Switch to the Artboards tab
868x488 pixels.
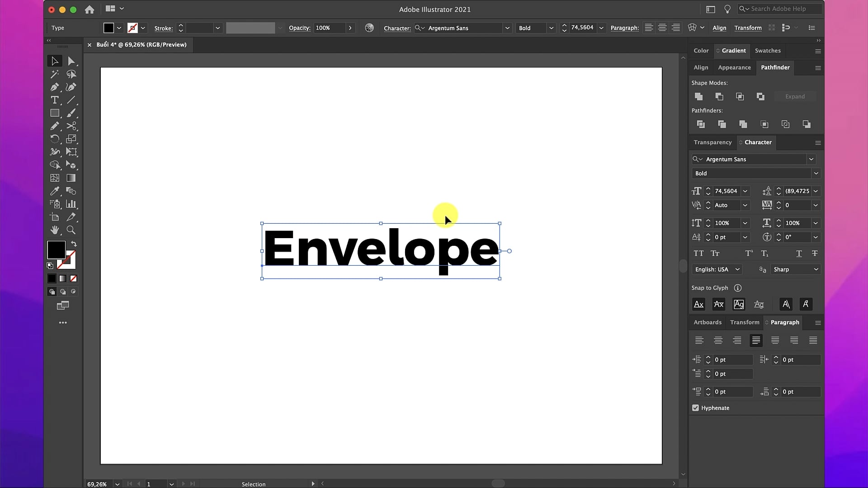708,322
